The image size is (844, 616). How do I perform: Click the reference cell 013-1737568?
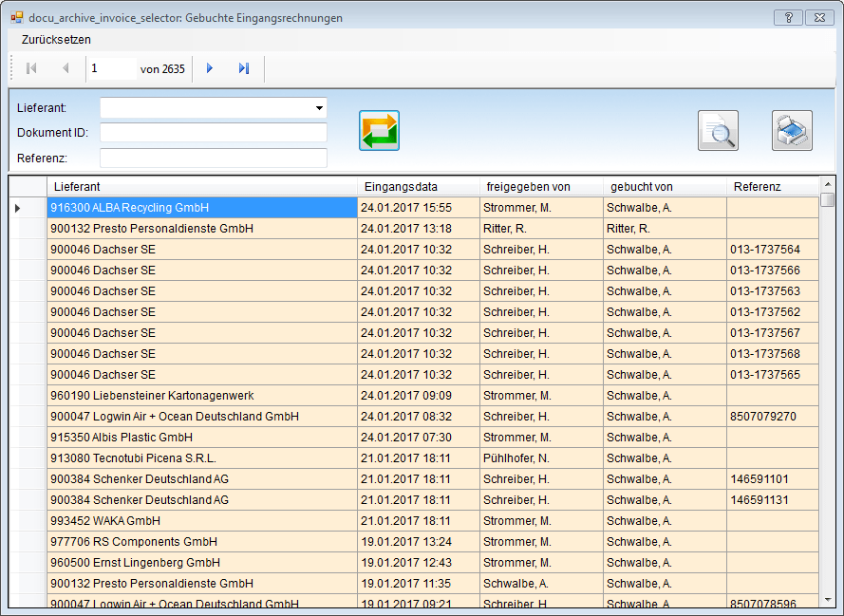[773, 354]
